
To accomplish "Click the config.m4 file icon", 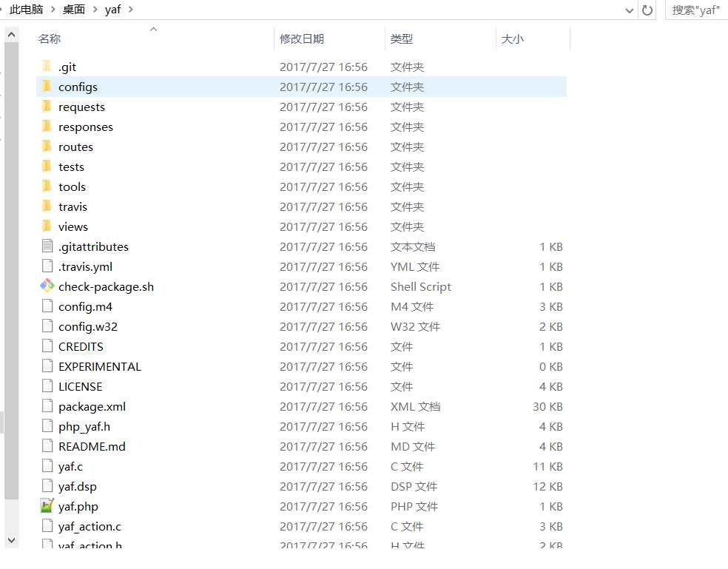I will (x=47, y=306).
